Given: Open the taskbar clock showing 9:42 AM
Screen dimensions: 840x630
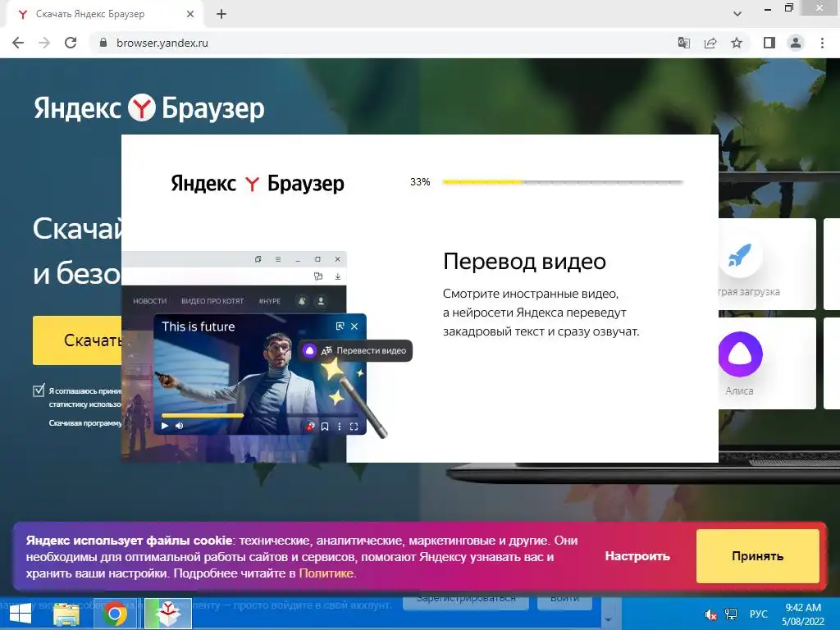Looking at the screenshot, I should click(802, 614).
